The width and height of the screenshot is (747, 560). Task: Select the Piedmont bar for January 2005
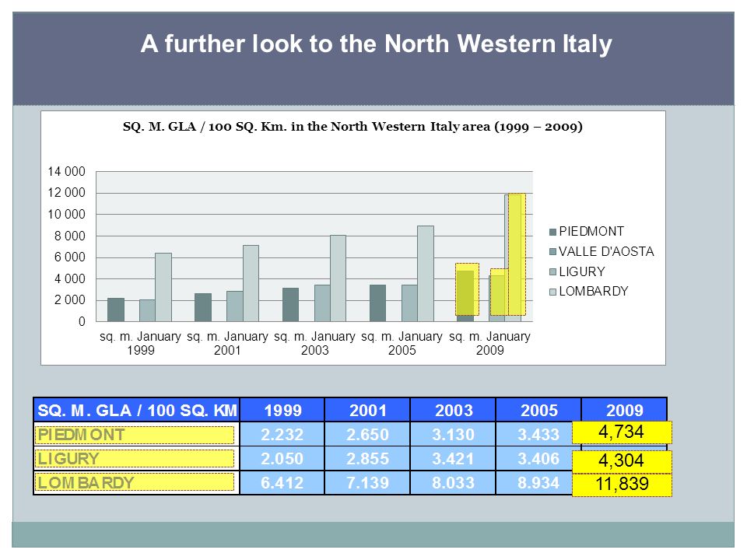point(378,303)
